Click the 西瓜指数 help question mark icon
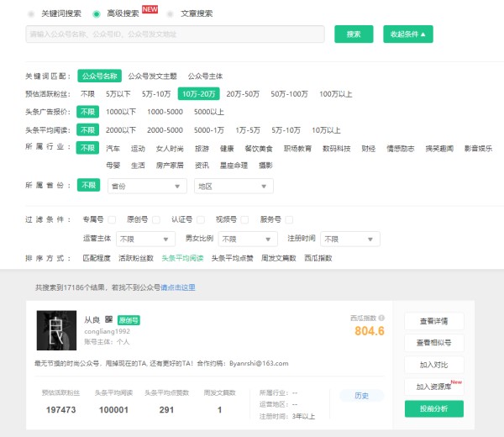 (381, 319)
